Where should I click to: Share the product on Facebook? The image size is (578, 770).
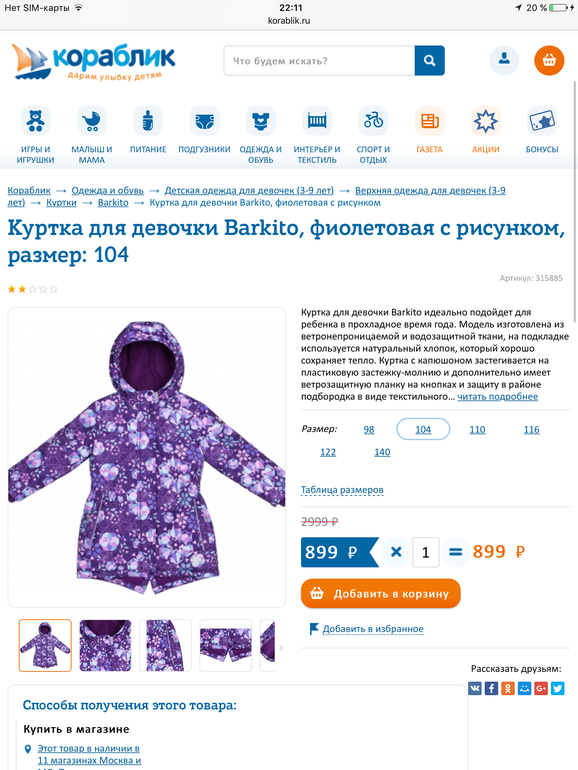point(492,688)
